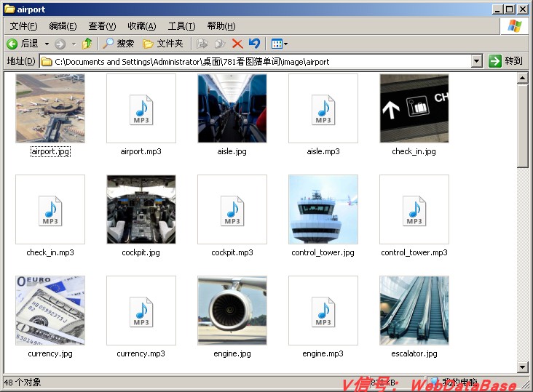Open the Search (搜索) pane
Image resolution: width=533 pixels, height=392 pixels.
119,44
